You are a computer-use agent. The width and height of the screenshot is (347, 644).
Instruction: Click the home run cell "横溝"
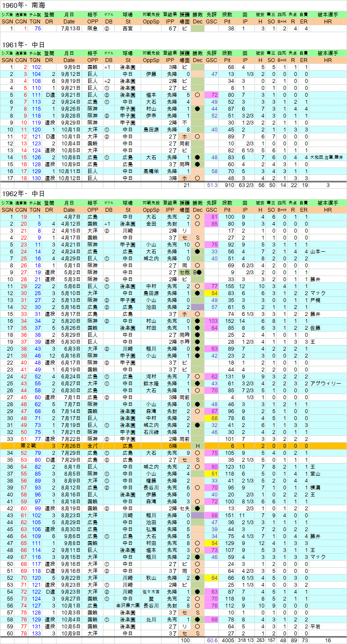coord(315,488)
